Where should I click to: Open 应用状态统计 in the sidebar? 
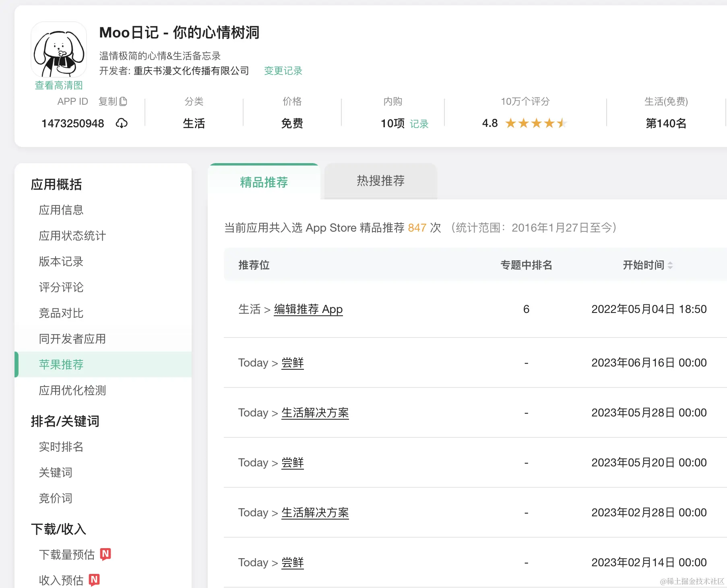tap(72, 236)
